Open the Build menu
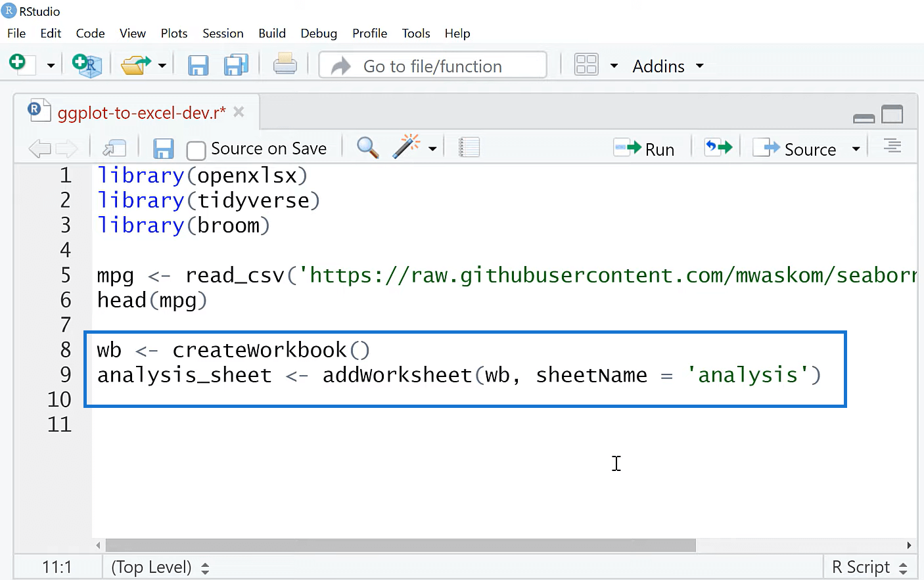The width and height of the screenshot is (924, 580). click(x=272, y=33)
